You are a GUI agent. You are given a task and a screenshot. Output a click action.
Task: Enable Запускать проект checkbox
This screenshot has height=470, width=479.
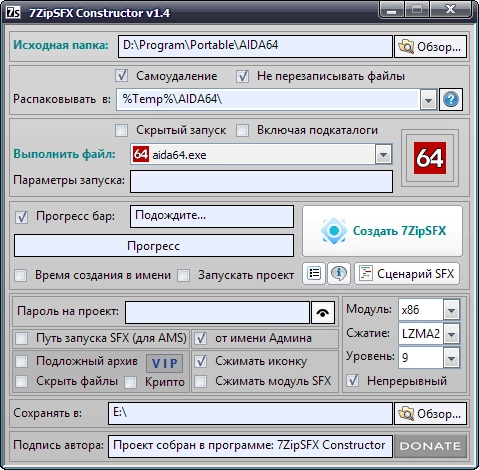click(x=184, y=276)
